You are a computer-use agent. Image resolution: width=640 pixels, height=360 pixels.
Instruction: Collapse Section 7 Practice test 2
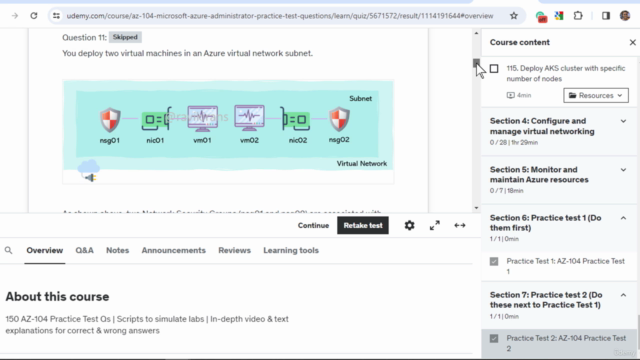[558, 305]
